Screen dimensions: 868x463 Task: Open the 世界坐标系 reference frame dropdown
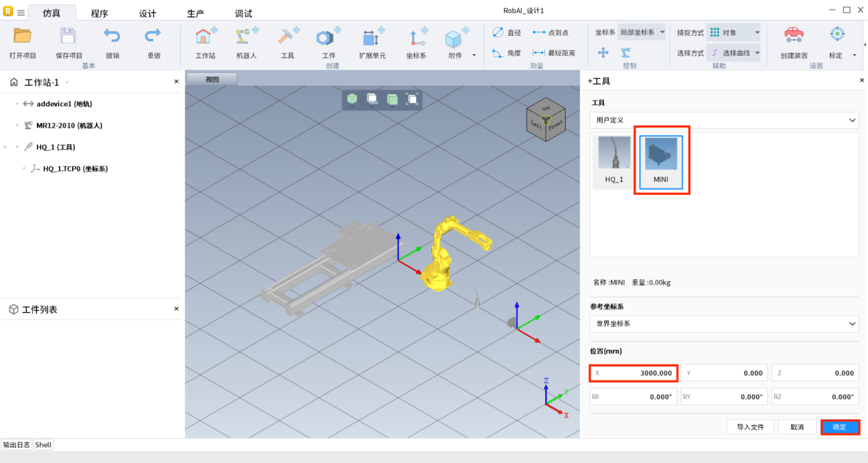[723, 323]
